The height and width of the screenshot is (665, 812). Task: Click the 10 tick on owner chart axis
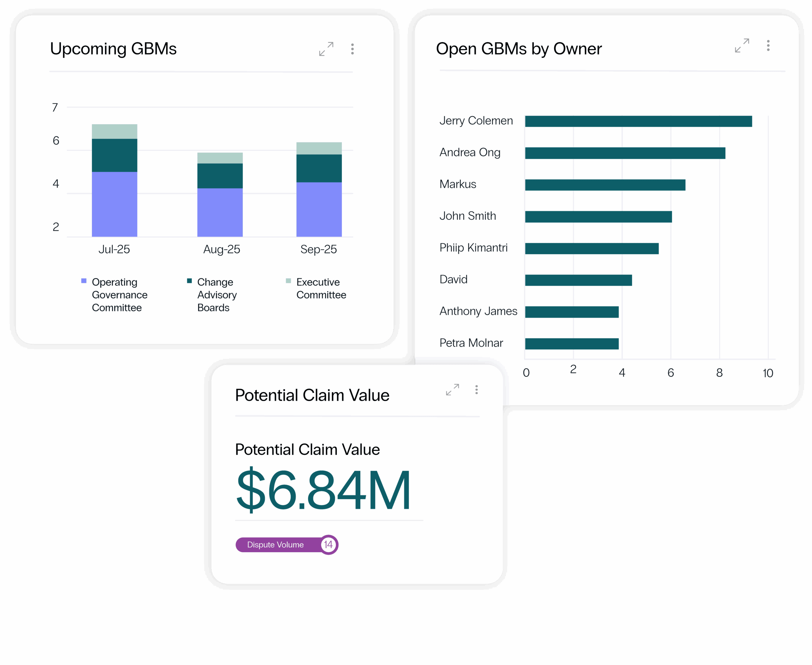click(x=768, y=373)
